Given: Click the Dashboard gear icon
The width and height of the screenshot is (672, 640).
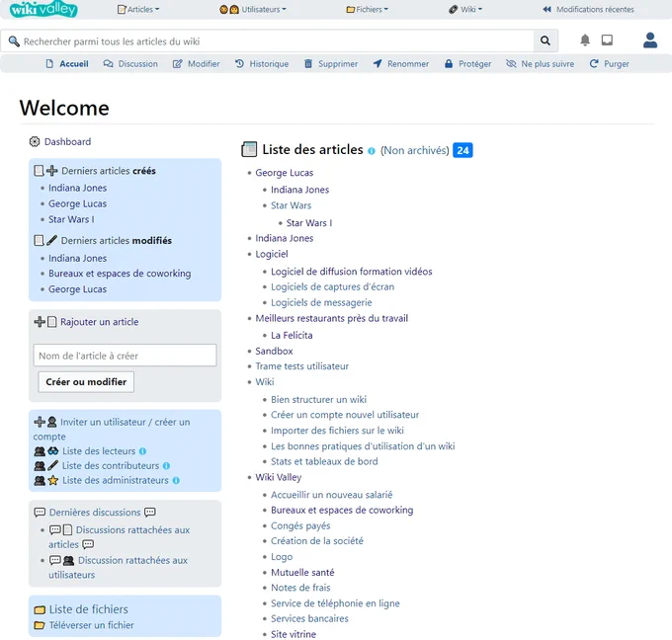Looking at the screenshot, I should tap(35, 142).
